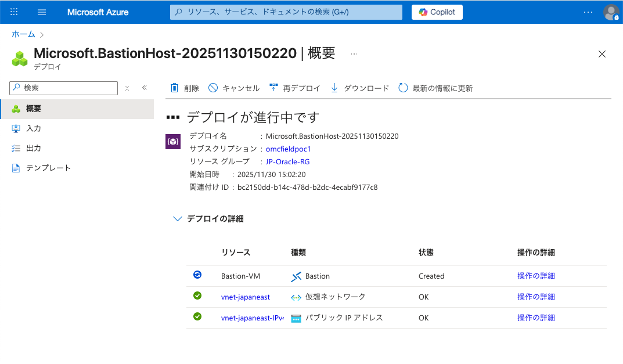The image size is (623, 364).
Task: Open 操作の詳細 for Bastion-VM row
Action: click(536, 276)
